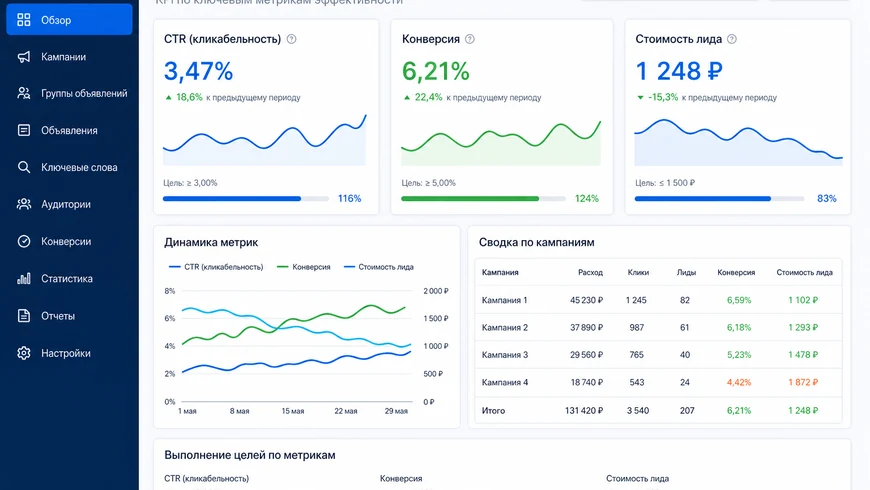Sort by Кампания column header
The width and height of the screenshot is (870, 490).
click(x=500, y=272)
